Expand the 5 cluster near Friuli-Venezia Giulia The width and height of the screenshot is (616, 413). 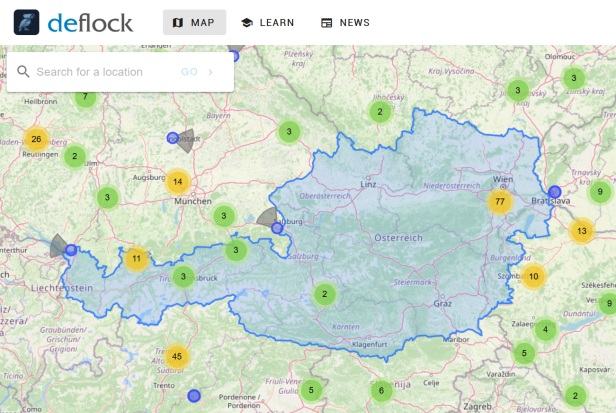(x=311, y=390)
